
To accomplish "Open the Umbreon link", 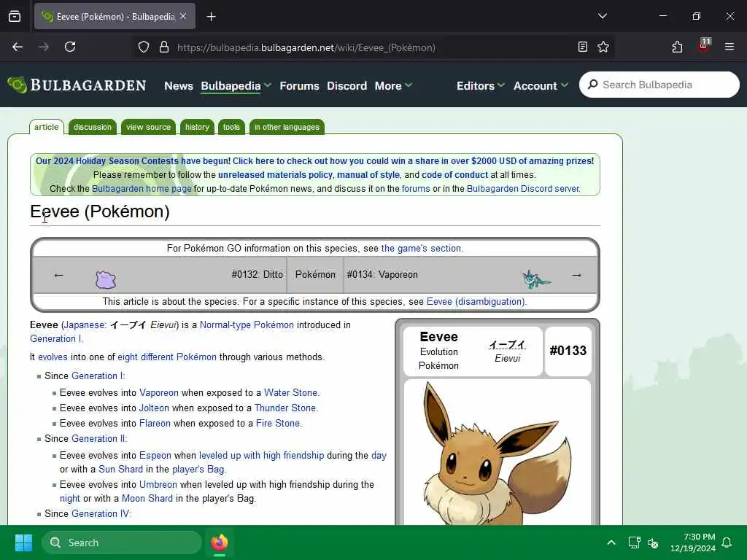I will point(158,484).
